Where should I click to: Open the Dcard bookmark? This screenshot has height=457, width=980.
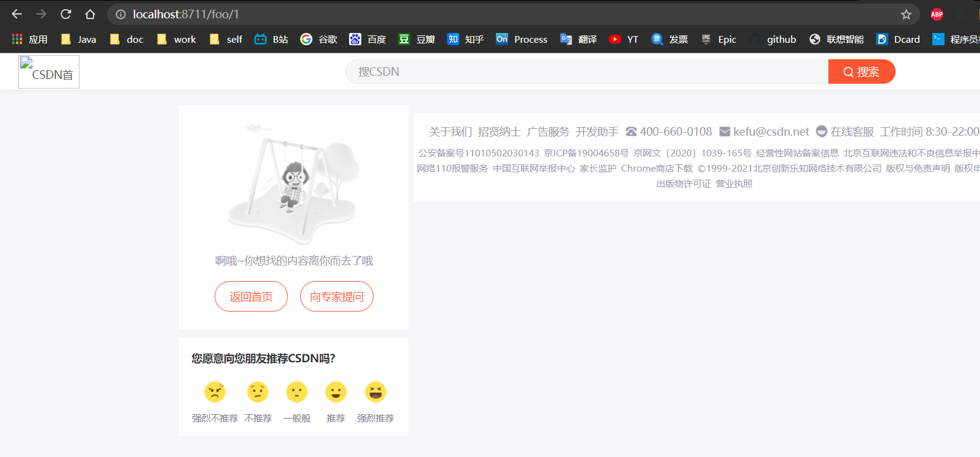click(898, 39)
